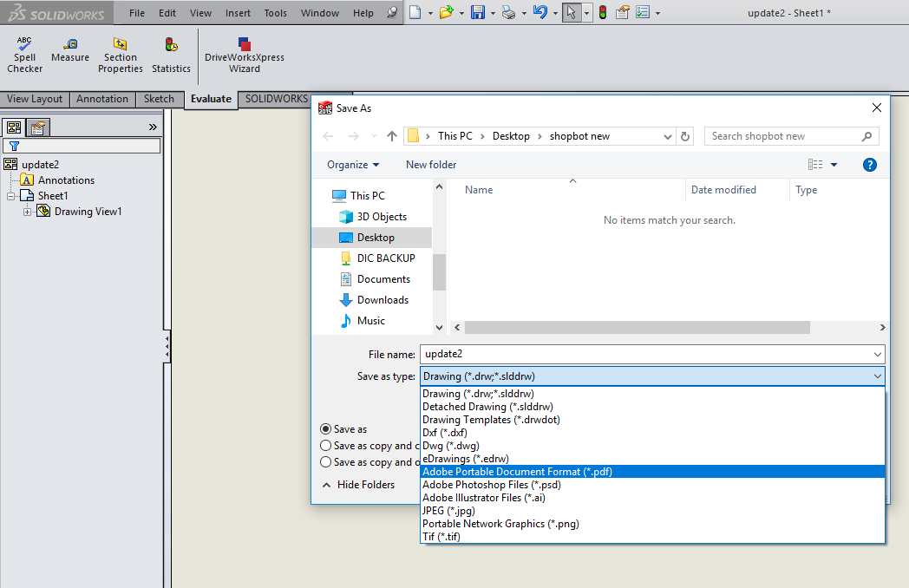This screenshot has height=588, width=909.
Task: Click the Help question mark in Save As
Action: [870, 165]
